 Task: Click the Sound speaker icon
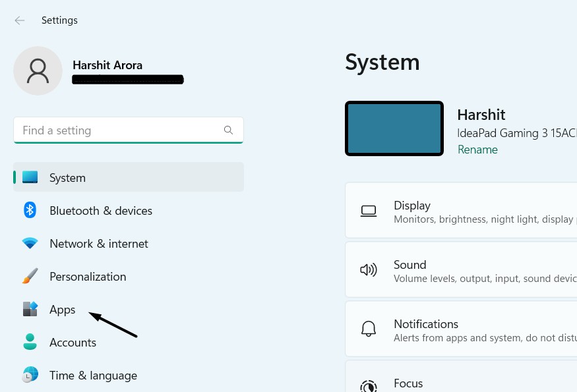coord(369,270)
